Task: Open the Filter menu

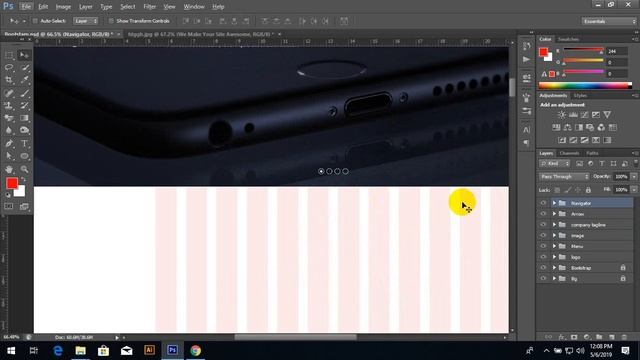Action: click(x=149, y=7)
